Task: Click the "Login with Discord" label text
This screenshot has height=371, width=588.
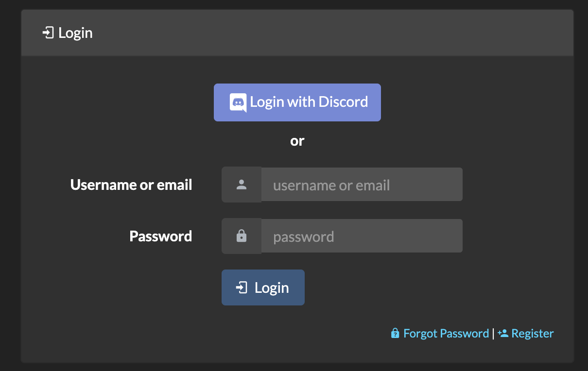Action: 309,102
